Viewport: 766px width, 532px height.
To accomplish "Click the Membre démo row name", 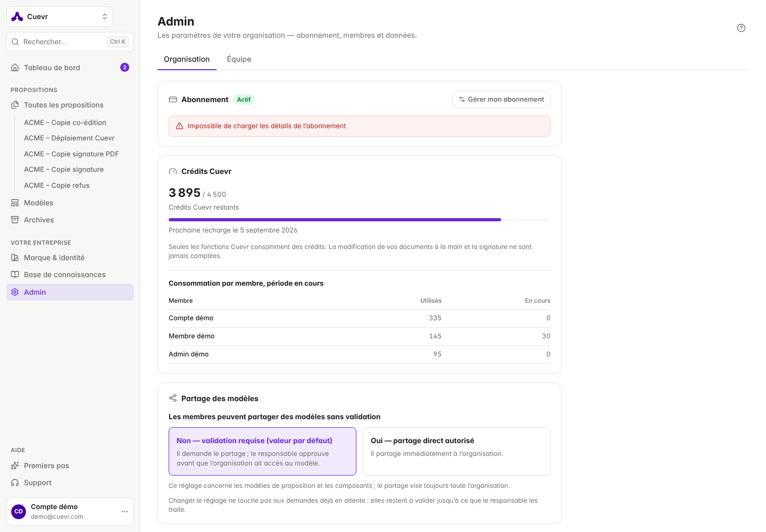I will 191,336.
